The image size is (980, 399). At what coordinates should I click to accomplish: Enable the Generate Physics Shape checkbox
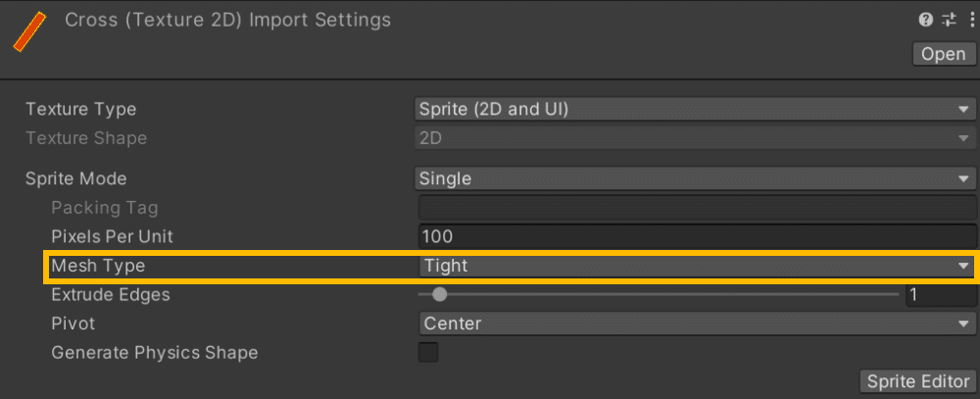coord(428,352)
